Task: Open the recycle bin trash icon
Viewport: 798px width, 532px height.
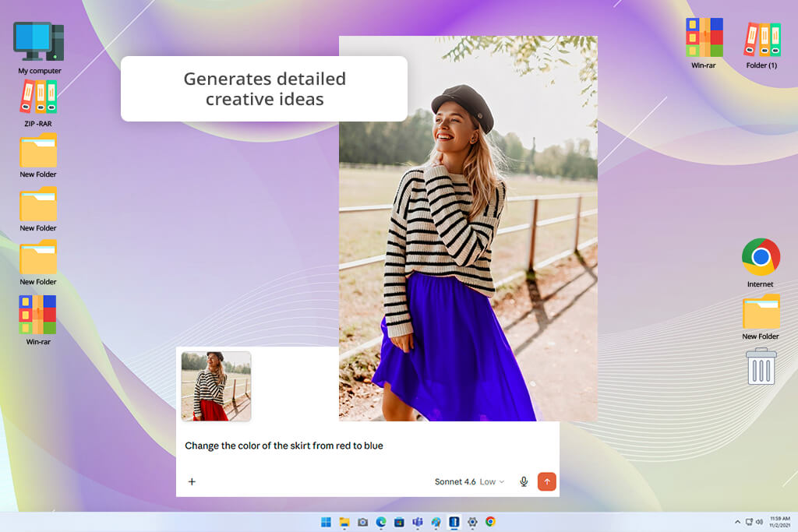Action: 761,366
